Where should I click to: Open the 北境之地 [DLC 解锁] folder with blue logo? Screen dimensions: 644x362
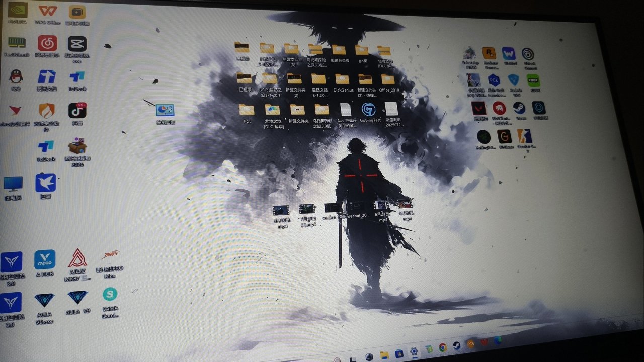pos(272,109)
